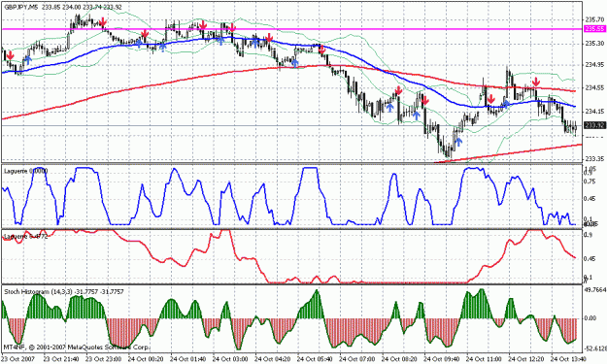
Task: Select the current price label 233.92
Action: point(594,125)
